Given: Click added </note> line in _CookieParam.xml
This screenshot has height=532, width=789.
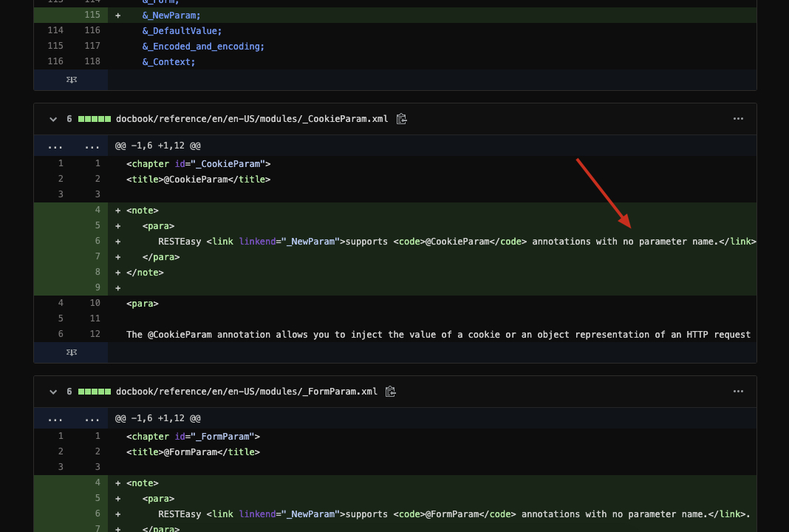Looking at the screenshot, I should (145, 273).
